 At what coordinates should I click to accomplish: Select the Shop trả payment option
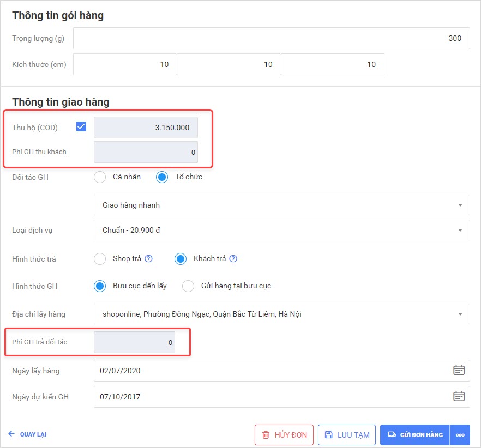pyautogui.click(x=100, y=259)
